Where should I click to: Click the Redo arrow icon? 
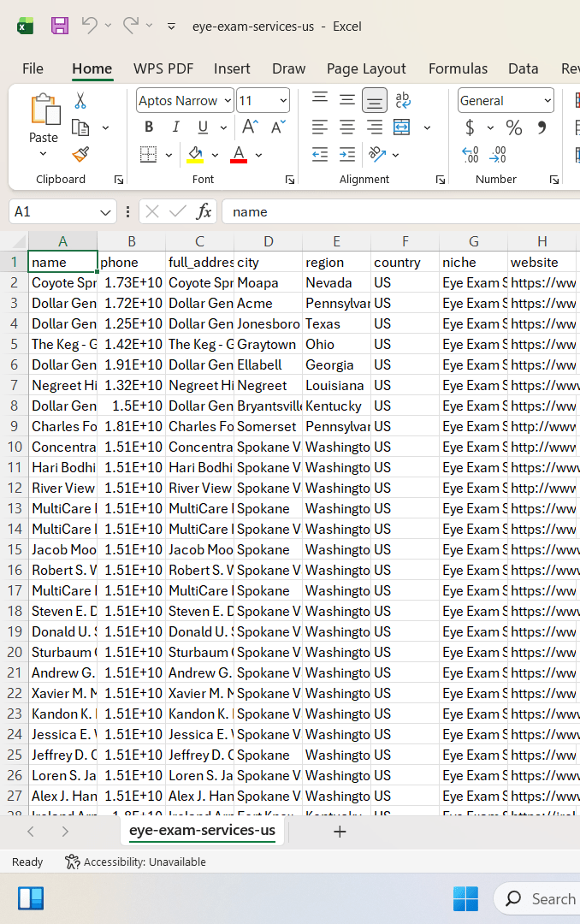click(x=131, y=26)
